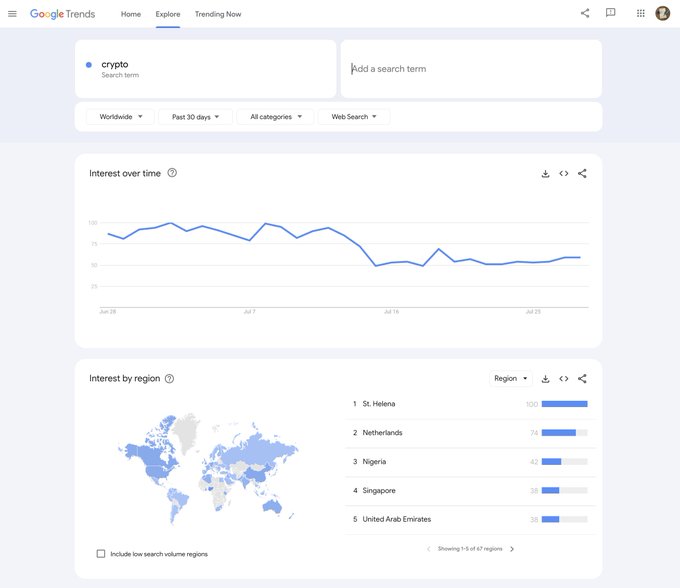Open the account profile avatar

[663, 13]
